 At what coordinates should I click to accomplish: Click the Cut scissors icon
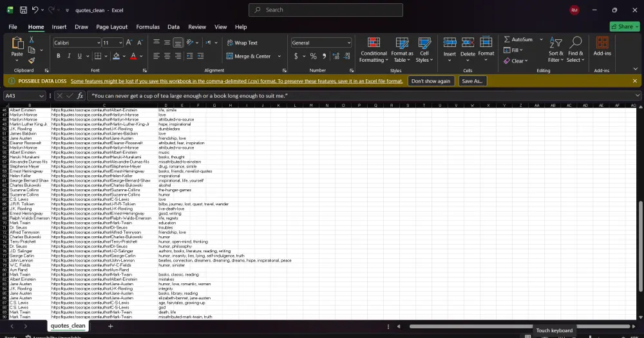tap(32, 40)
